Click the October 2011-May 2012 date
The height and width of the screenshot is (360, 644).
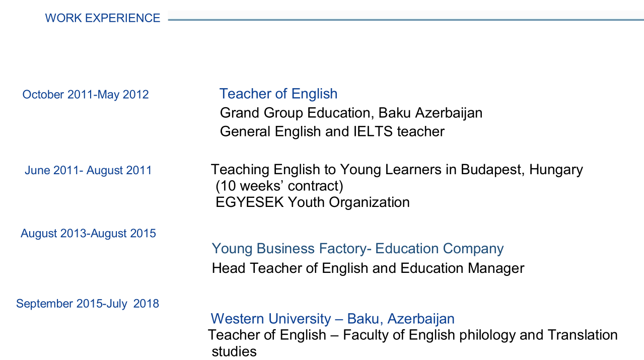click(86, 95)
